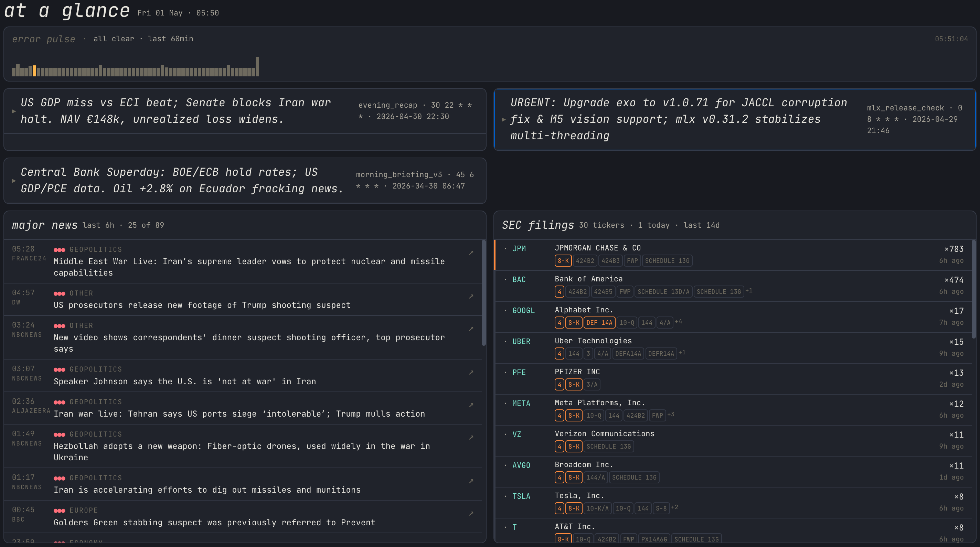Screen dimensions: 980x547
Task: Open external link for Speaker Johnson story
Action: tap(471, 372)
